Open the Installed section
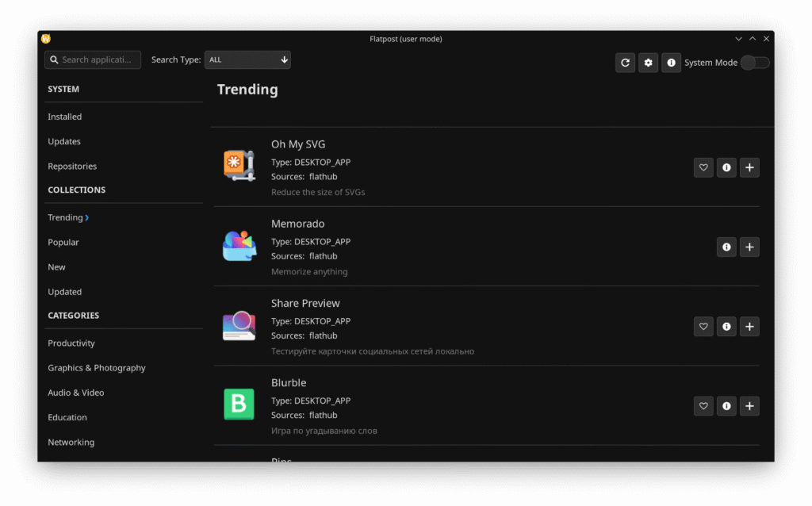The height and width of the screenshot is (506, 812). tap(65, 117)
